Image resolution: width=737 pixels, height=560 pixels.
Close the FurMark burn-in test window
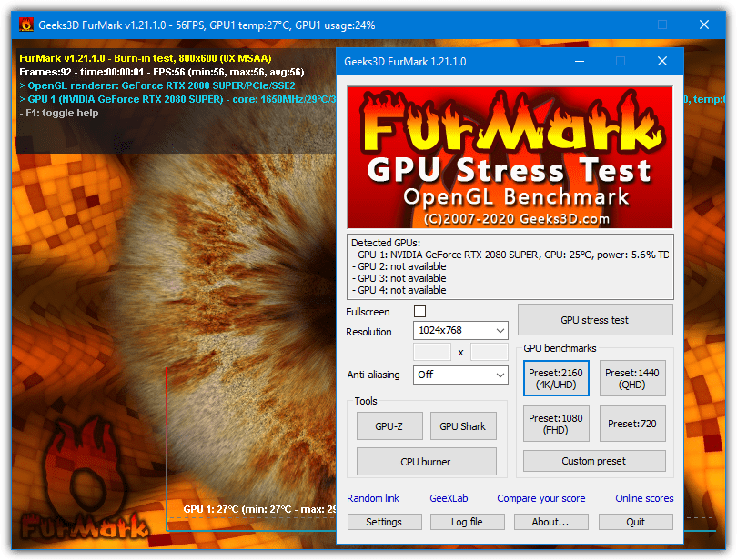[704, 25]
